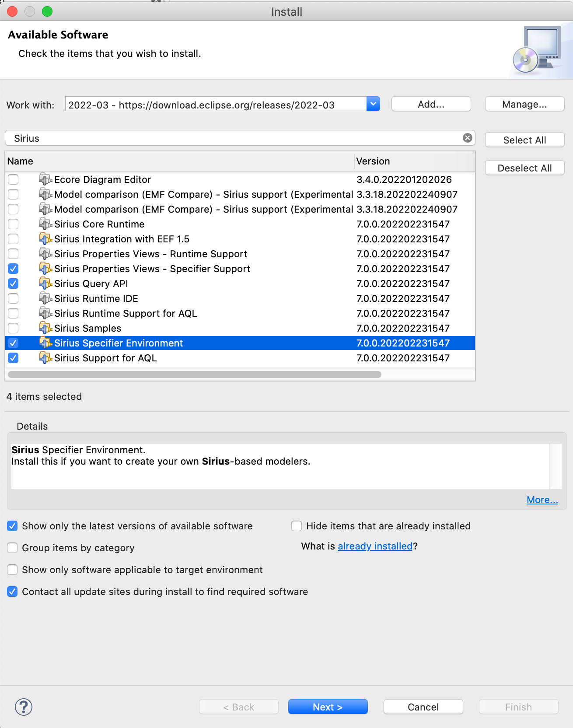This screenshot has width=573, height=728.
Task: Open the help question mark icon
Action: [24, 707]
